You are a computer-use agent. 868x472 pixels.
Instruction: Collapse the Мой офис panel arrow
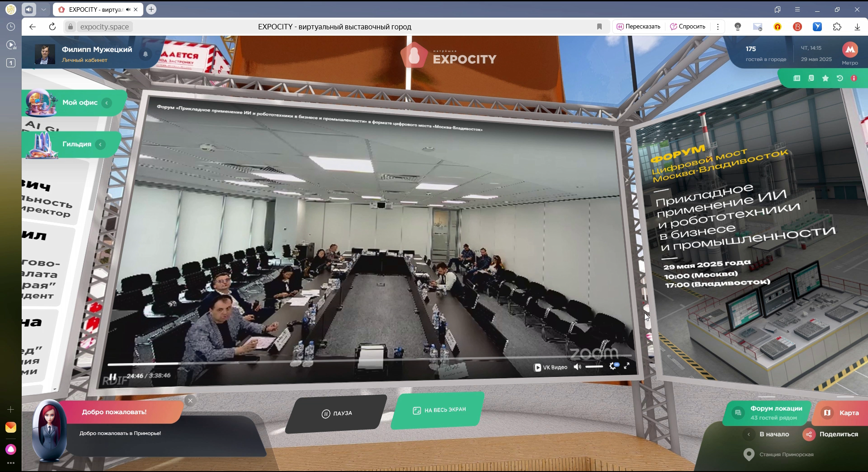(107, 103)
